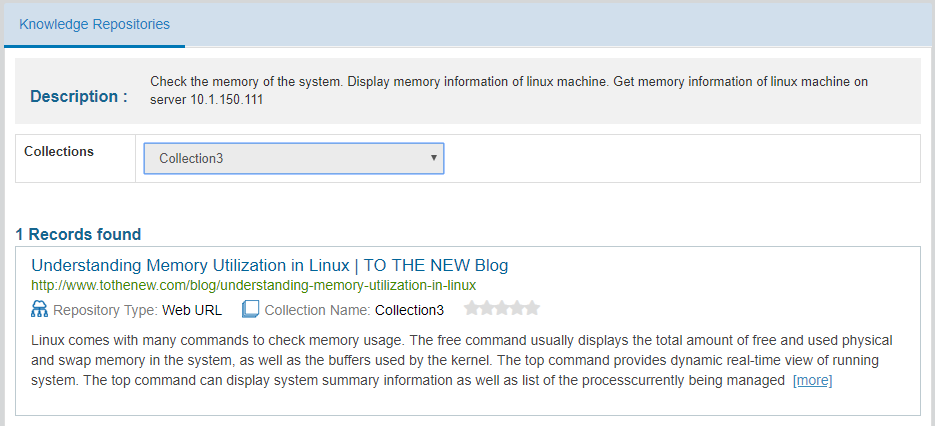Click the Collection3 value in the search result
Image resolution: width=935 pixels, height=426 pixels.
409,310
